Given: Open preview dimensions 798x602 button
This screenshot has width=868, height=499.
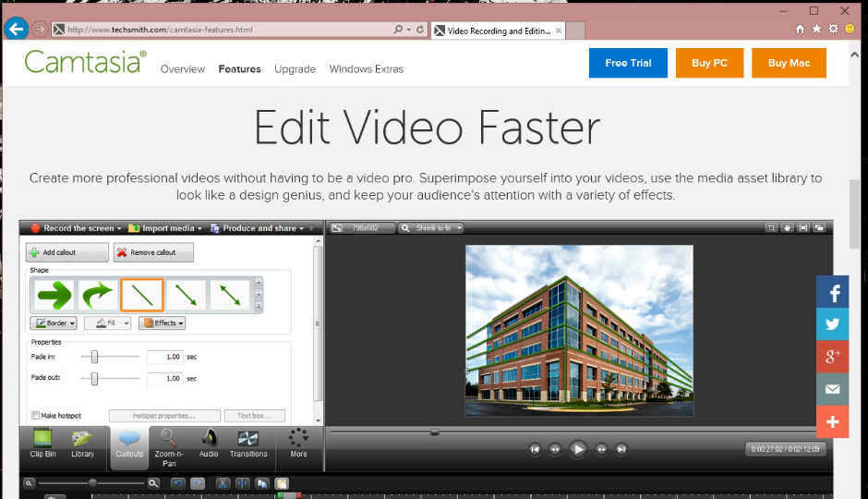Looking at the screenshot, I should pyautogui.click(x=361, y=227).
